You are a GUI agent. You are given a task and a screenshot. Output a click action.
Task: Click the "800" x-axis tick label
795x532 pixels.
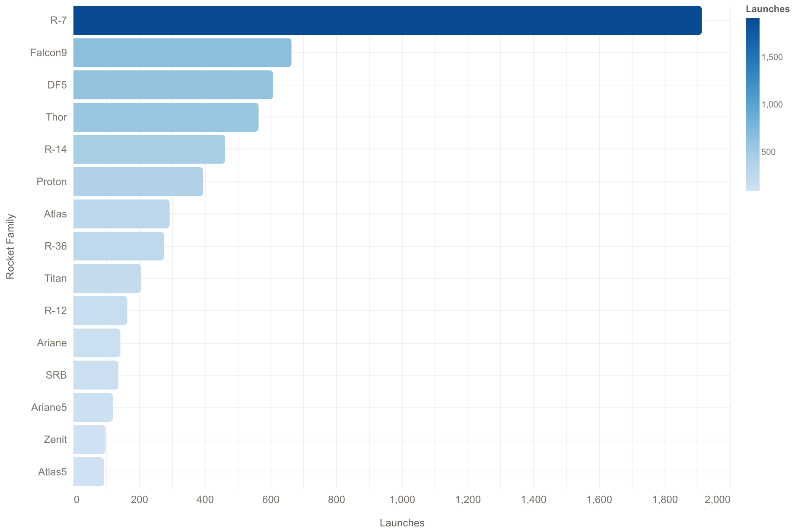337,500
